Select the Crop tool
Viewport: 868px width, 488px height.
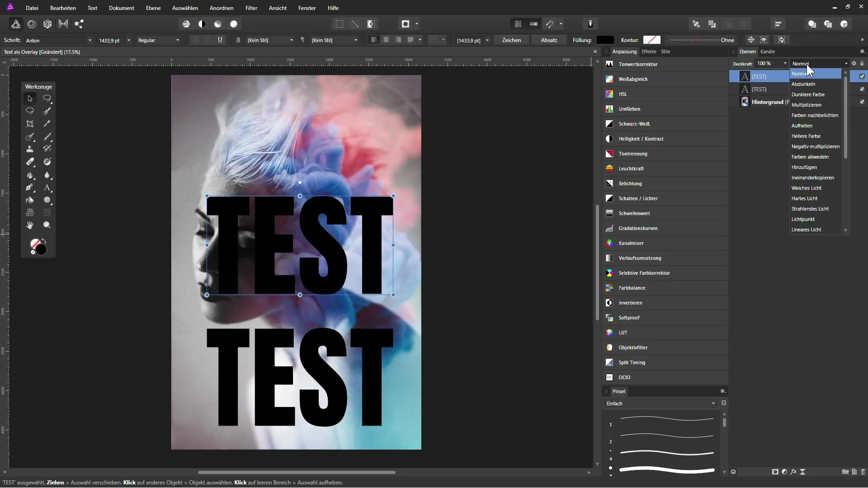click(30, 124)
